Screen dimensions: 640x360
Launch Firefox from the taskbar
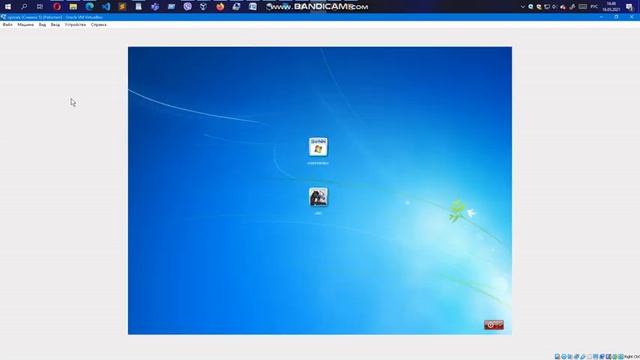(x=220, y=7)
